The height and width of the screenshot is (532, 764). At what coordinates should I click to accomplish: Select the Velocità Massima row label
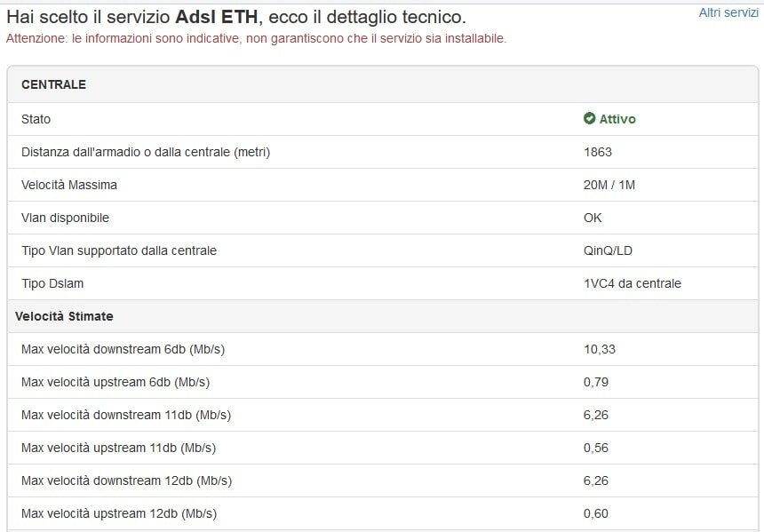click(69, 185)
